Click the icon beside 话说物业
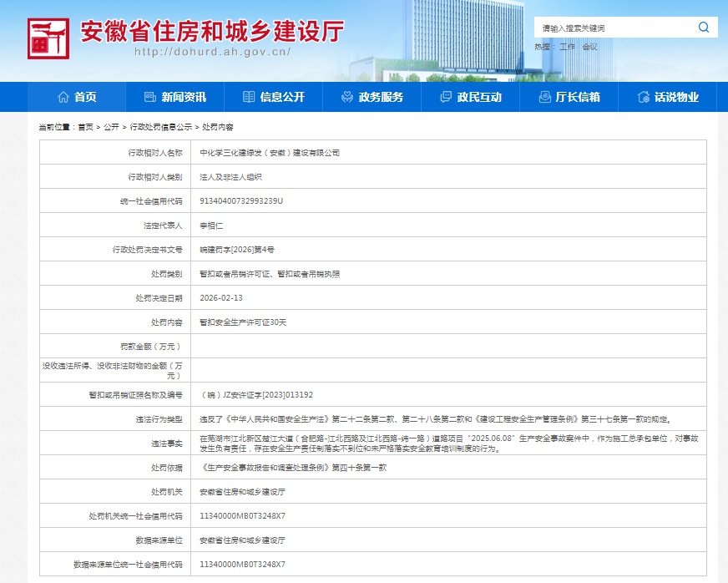This screenshot has width=728, height=583. (x=643, y=97)
